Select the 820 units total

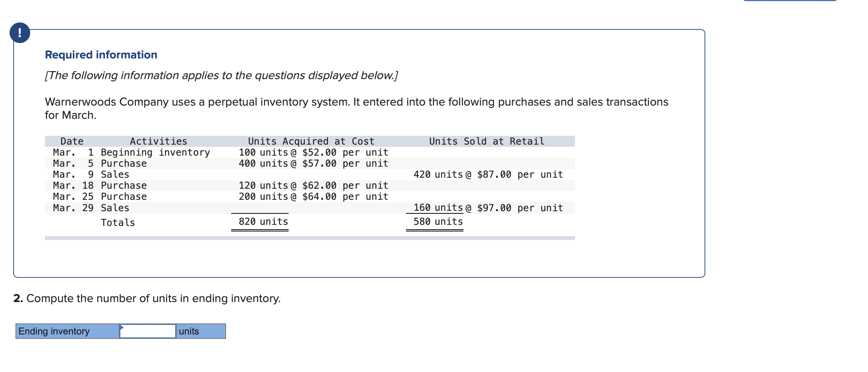262,221
